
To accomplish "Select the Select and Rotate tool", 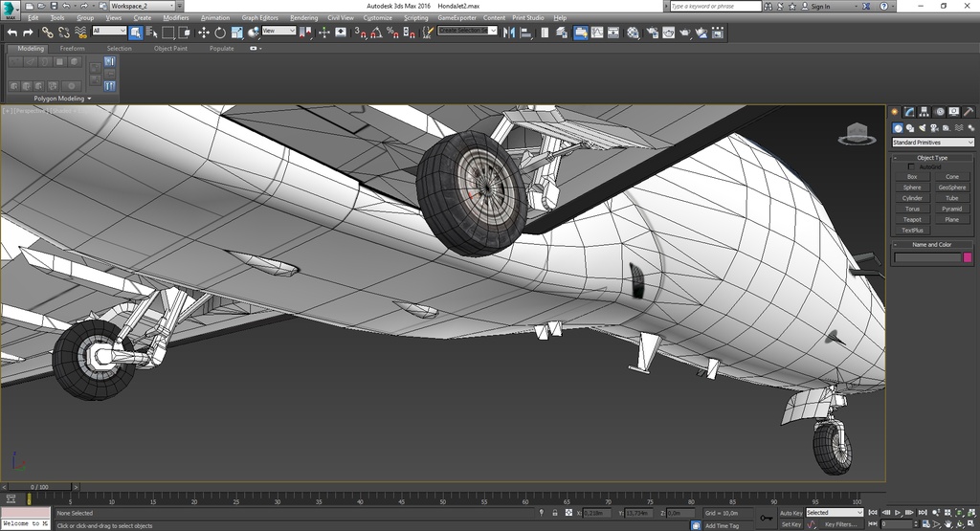I will coord(220,33).
